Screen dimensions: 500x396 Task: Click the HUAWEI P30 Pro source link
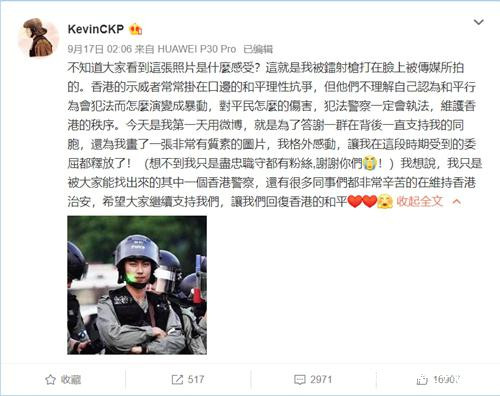(x=196, y=49)
